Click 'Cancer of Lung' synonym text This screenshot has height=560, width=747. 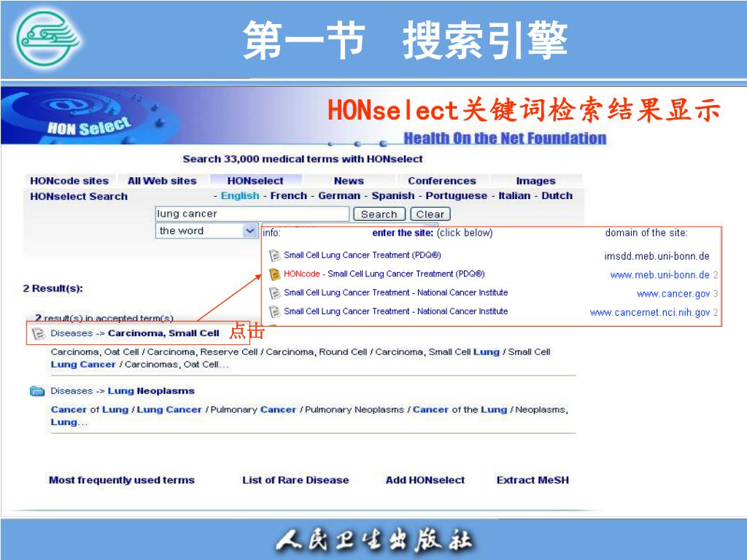pos(90,410)
